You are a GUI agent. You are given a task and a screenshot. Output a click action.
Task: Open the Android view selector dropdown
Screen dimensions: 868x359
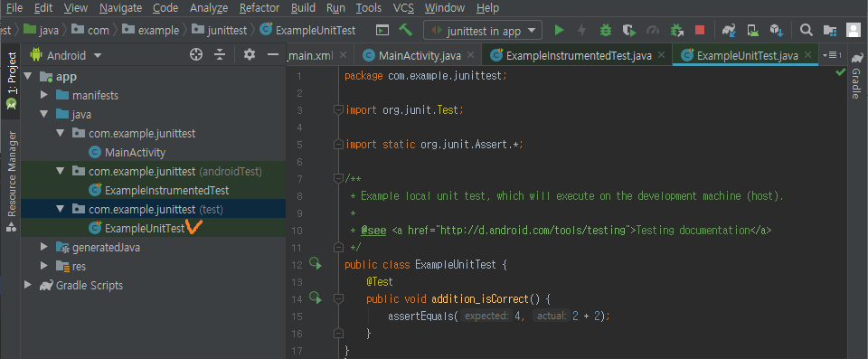[x=66, y=55]
